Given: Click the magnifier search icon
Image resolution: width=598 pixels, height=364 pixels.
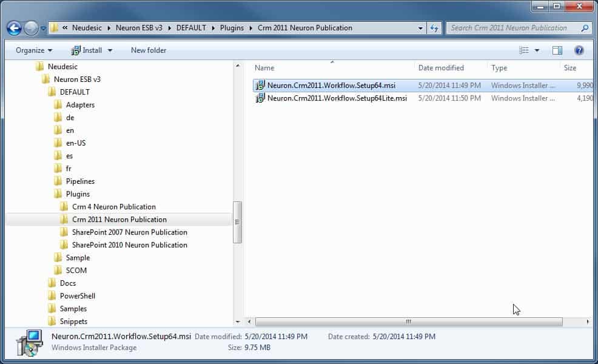Looking at the screenshot, I should (585, 28).
